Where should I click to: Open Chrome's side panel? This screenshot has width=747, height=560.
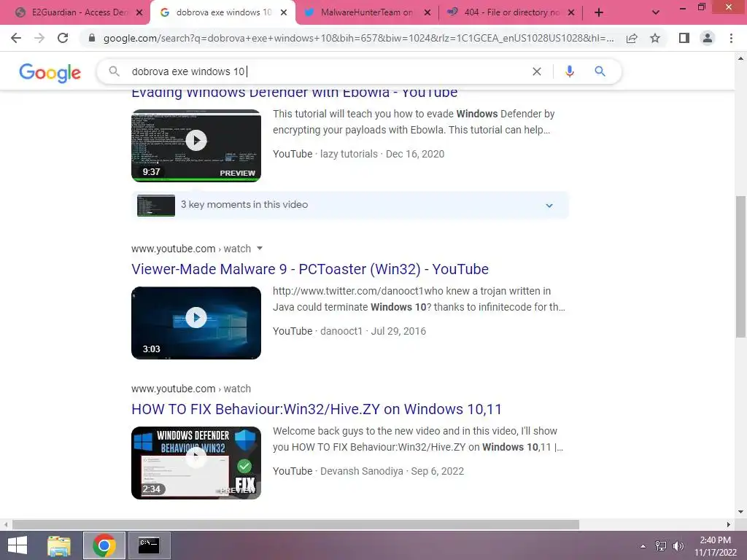[x=684, y=38]
